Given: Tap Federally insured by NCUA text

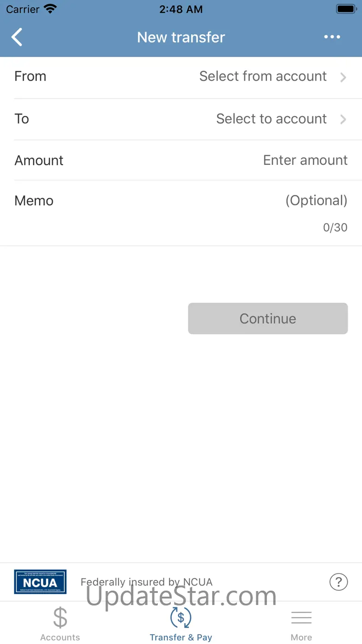Looking at the screenshot, I should click(147, 582).
